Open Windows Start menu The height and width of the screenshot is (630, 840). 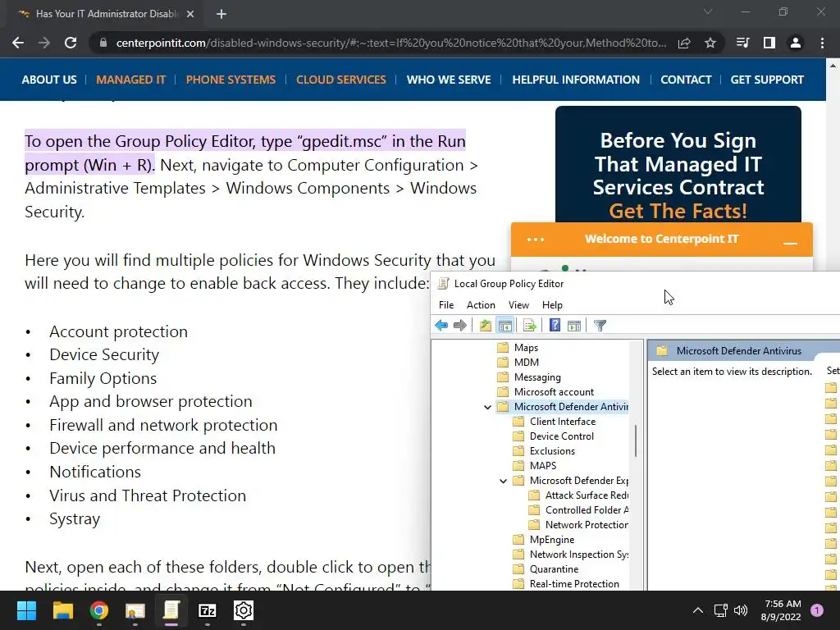(26, 610)
